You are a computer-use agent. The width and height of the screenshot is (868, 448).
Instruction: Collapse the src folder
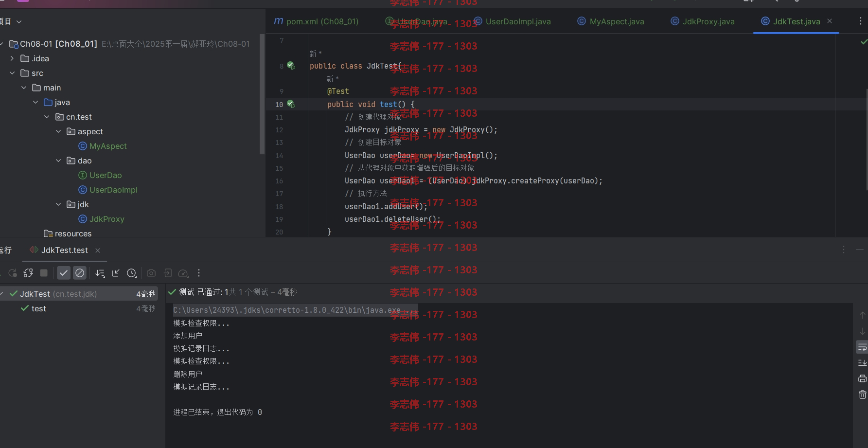[12, 73]
